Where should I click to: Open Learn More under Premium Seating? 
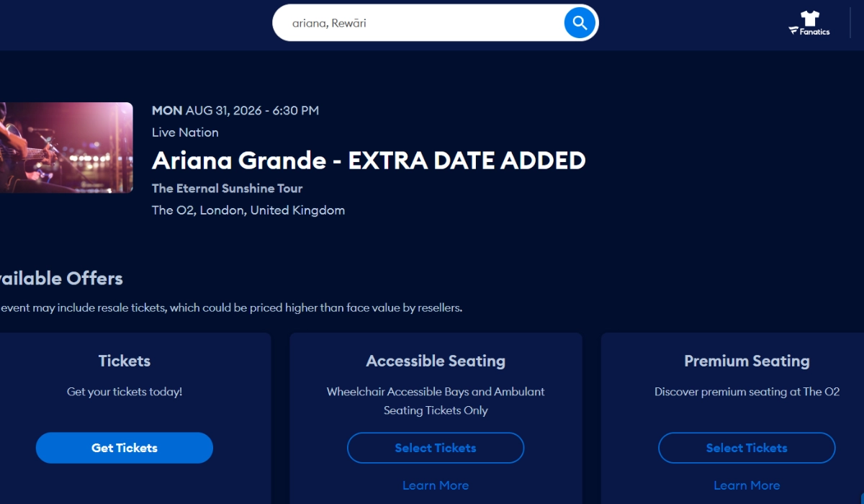(747, 485)
